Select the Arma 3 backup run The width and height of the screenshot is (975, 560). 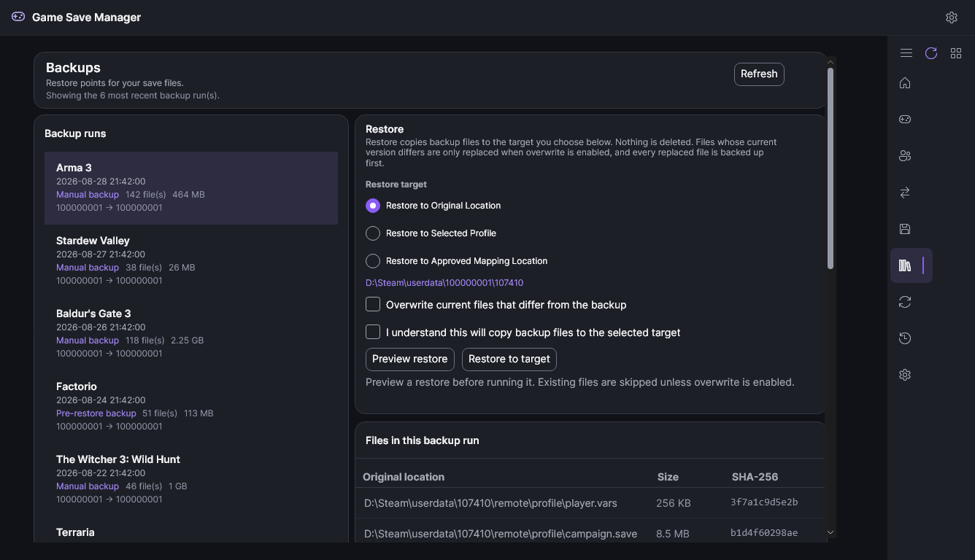(191, 188)
